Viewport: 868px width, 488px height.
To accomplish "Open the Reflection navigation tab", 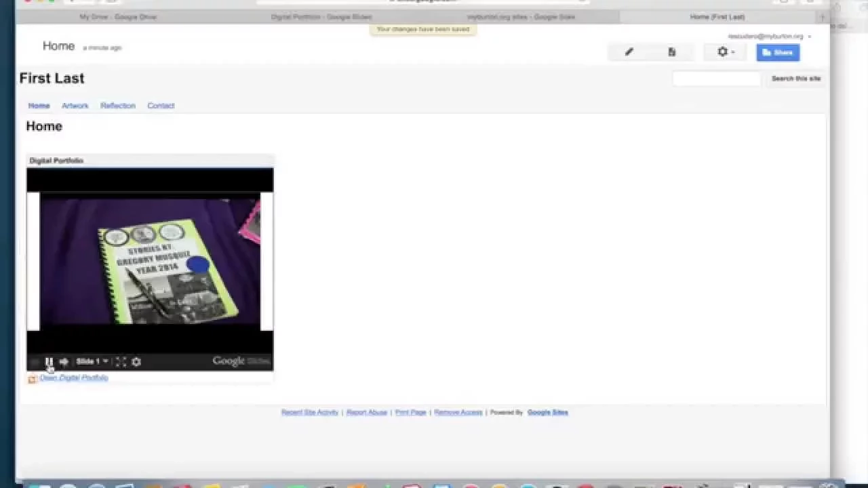I will pos(118,106).
